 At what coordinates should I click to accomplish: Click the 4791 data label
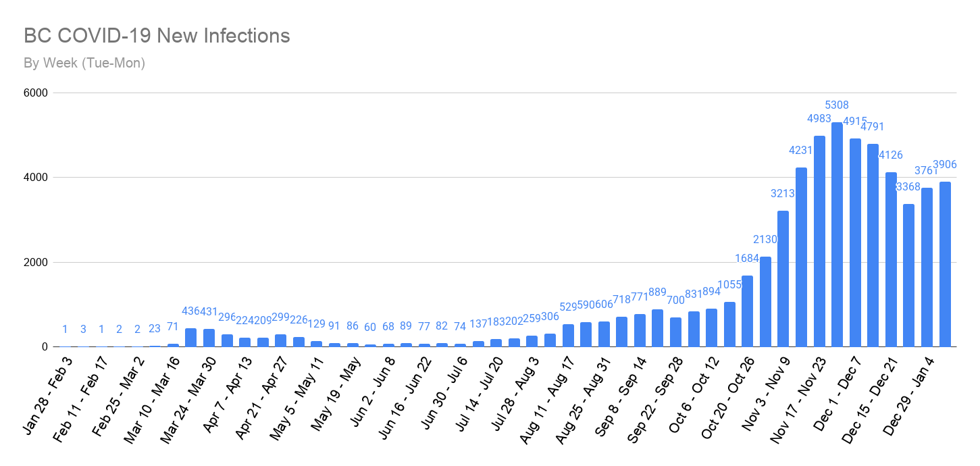pyautogui.click(x=872, y=126)
